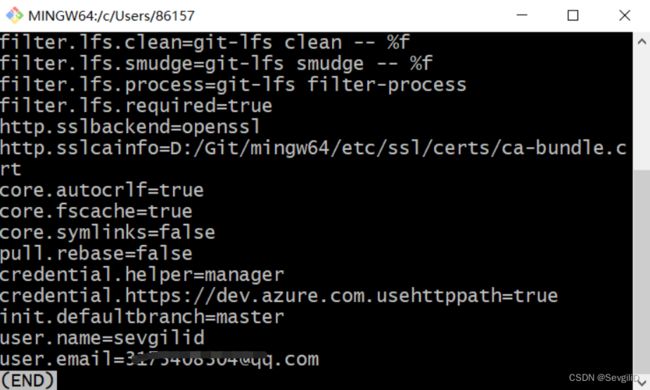Click the scrollbar down arrow
Image resolution: width=650 pixels, height=390 pixels.
(x=642, y=380)
